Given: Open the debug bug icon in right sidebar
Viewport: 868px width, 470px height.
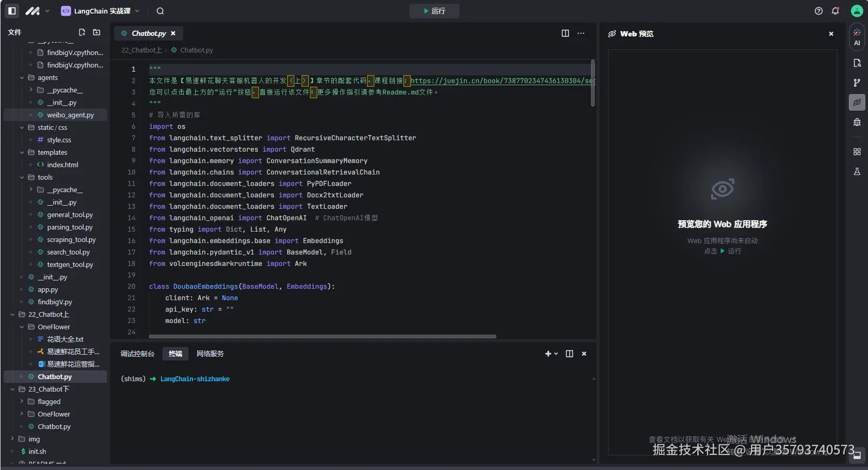Looking at the screenshot, I should click(x=857, y=122).
